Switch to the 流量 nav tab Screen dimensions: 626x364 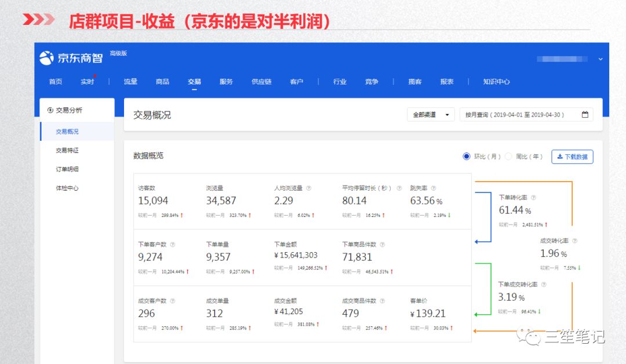pos(130,81)
